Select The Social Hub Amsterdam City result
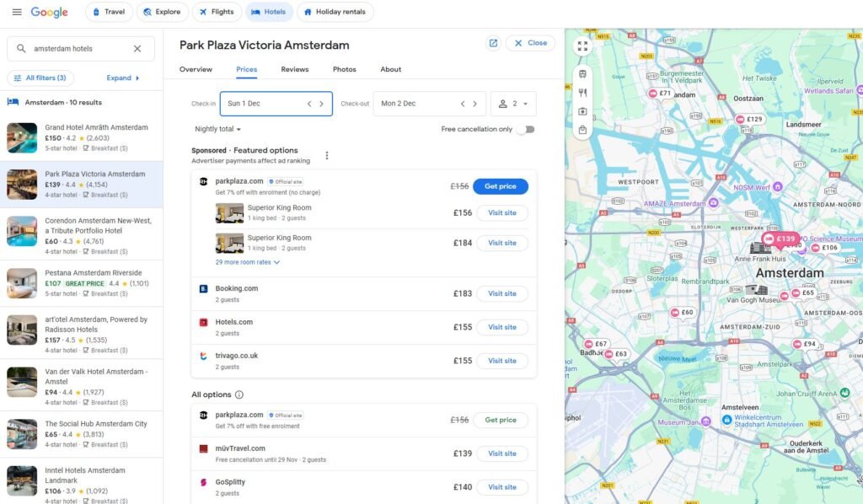The image size is (863, 504). click(82, 434)
